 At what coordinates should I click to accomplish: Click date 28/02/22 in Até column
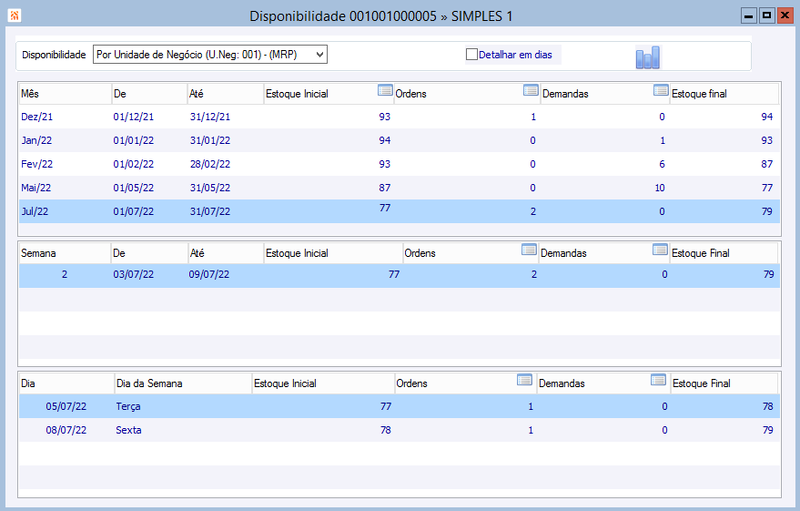[210, 164]
